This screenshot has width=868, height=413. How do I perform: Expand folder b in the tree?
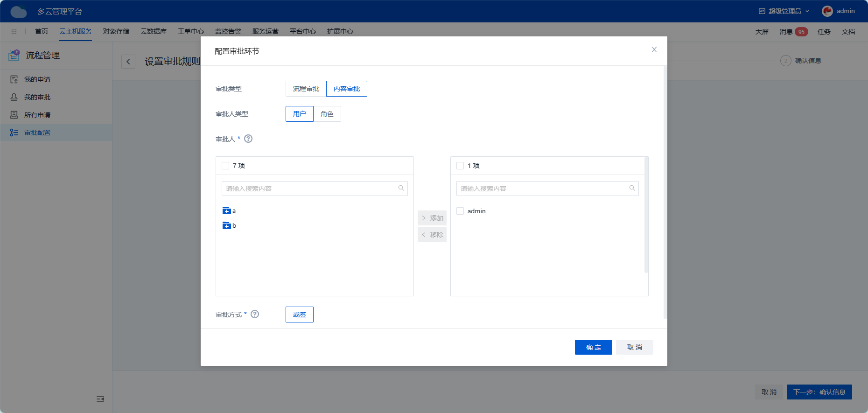pyautogui.click(x=227, y=226)
